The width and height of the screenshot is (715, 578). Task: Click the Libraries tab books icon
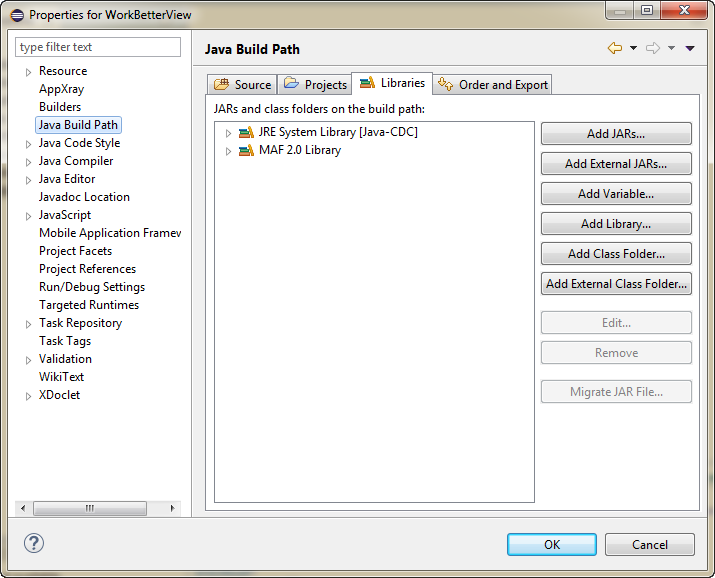[367, 83]
